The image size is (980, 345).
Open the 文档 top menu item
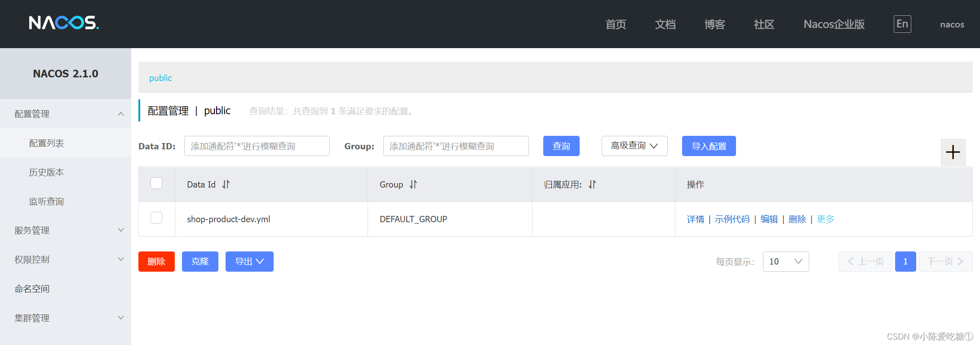point(665,24)
